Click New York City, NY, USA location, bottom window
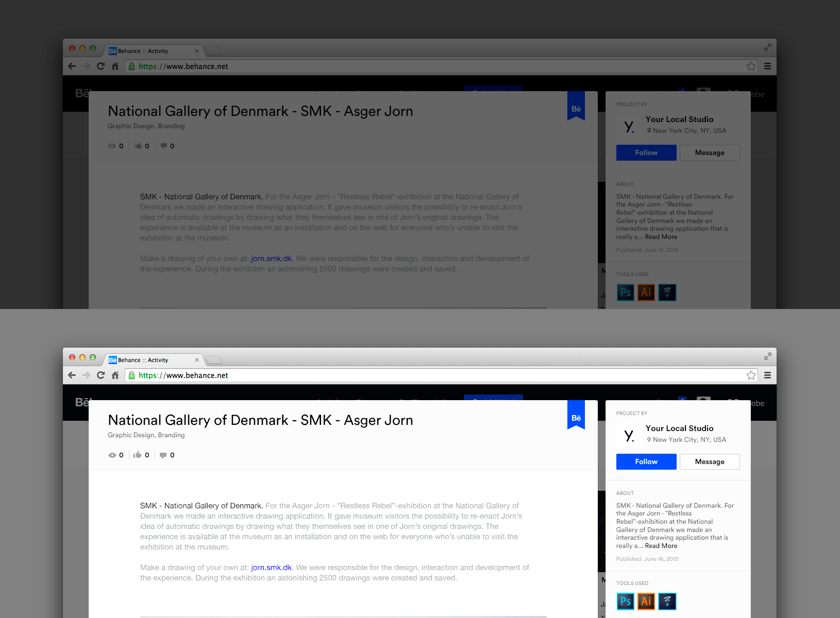 click(690, 440)
